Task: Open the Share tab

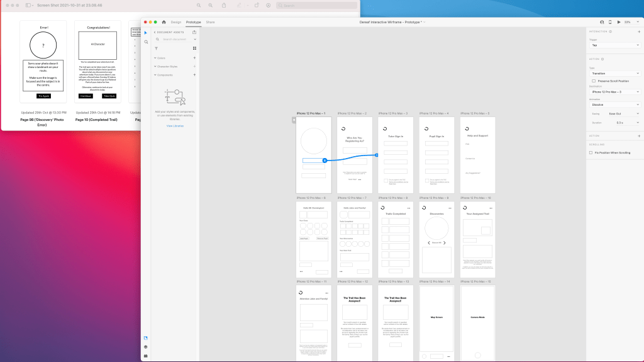Action: [210, 22]
